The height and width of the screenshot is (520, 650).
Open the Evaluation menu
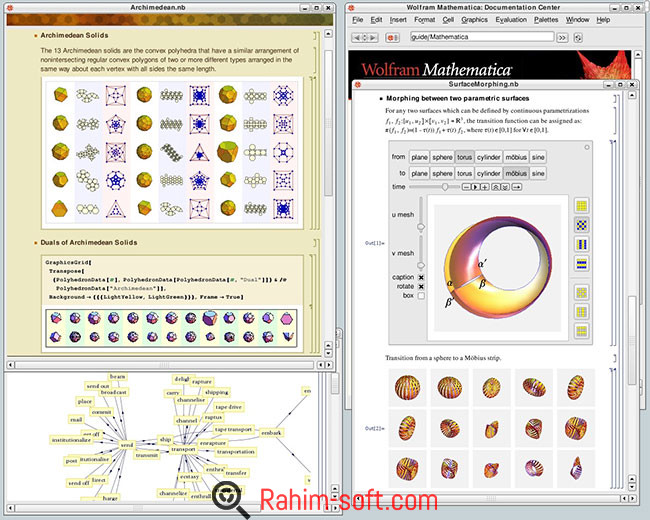(511, 19)
